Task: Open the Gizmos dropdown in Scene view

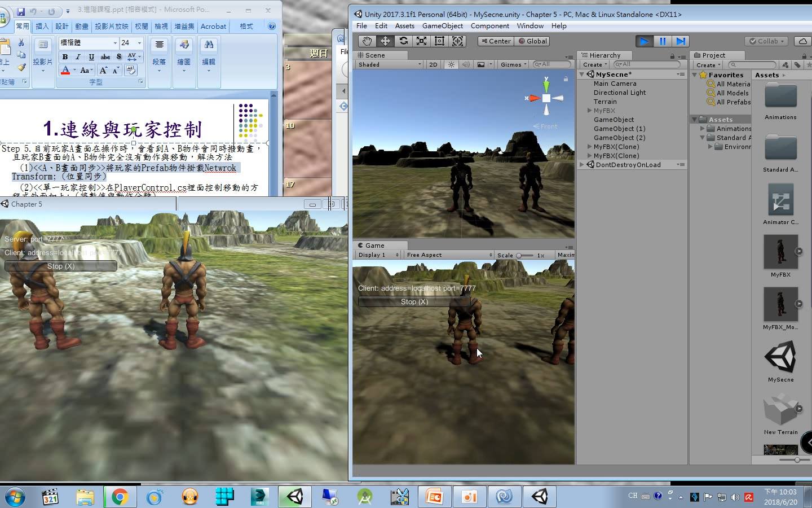Action: [513, 64]
